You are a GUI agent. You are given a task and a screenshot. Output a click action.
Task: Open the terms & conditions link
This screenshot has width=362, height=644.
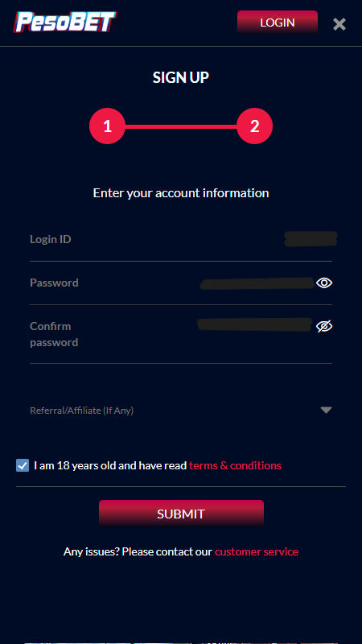[235, 465]
